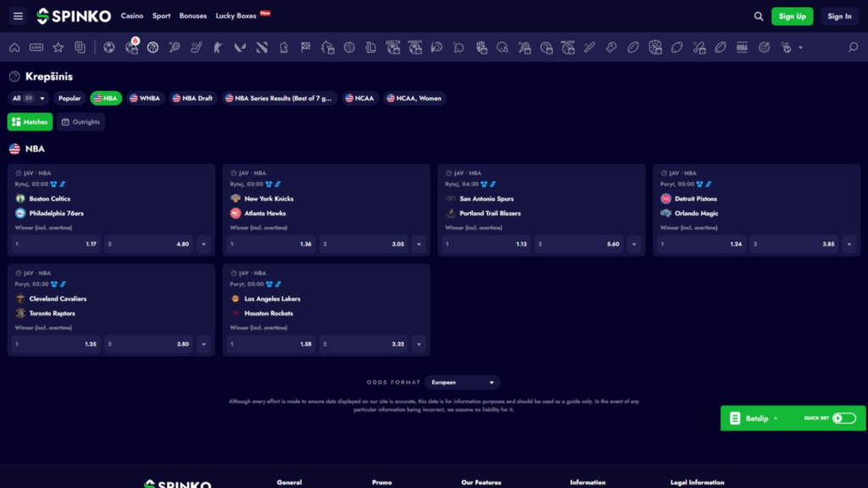Viewport: 868px width, 488px height.
Task: Expand the All 59 leagues dropdown
Action: pyautogui.click(x=28, y=98)
